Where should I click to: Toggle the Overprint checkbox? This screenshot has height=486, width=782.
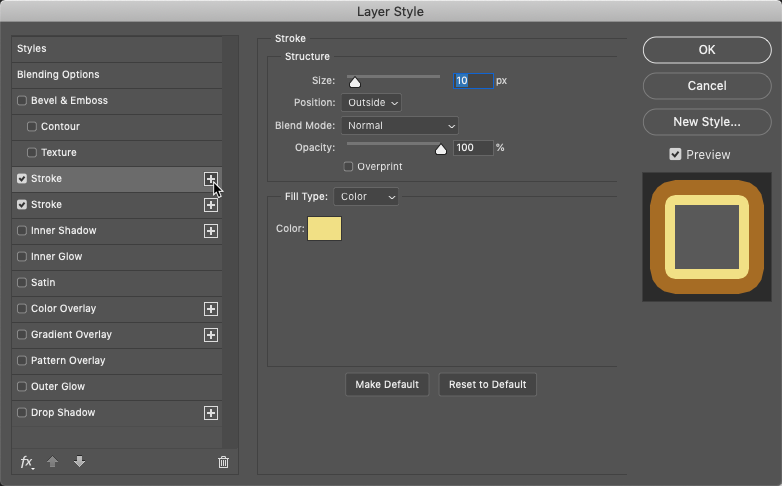tap(348, 167)
